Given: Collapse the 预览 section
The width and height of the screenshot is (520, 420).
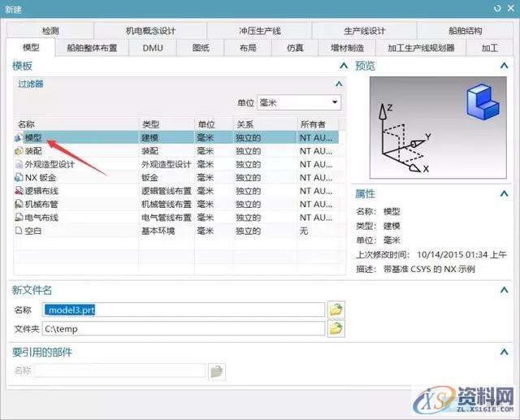Looking at the screenshot, I should point(504,66).
